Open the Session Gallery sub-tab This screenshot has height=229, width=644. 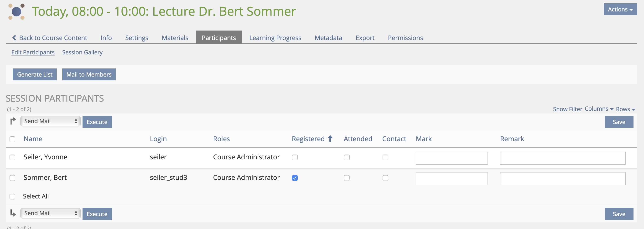pyautogui.click(x=82, y=52)
